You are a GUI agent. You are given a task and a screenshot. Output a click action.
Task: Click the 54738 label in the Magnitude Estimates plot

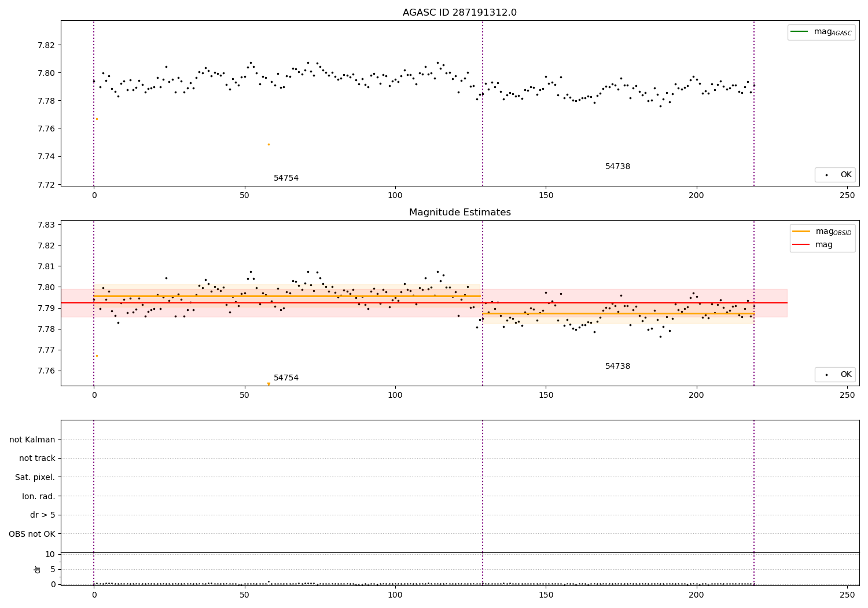click(x=617, y=367)
